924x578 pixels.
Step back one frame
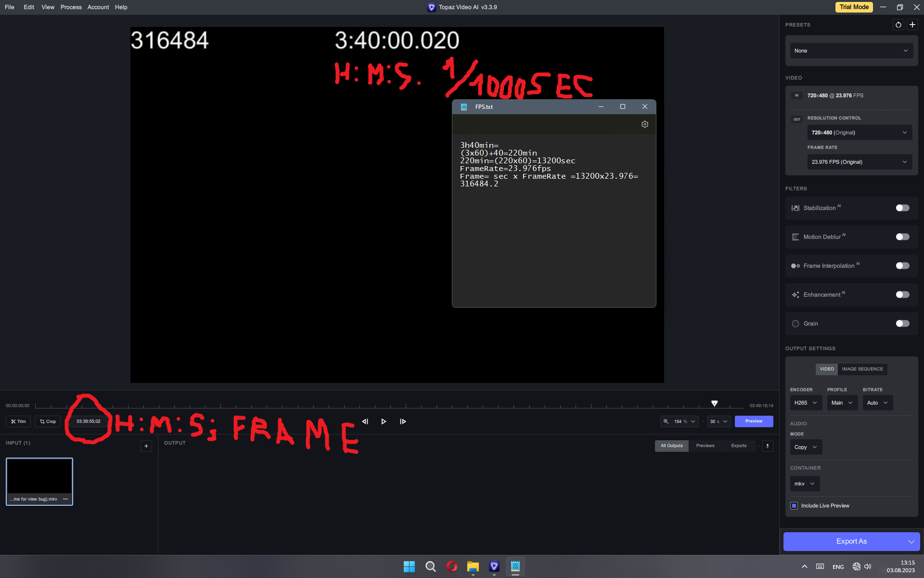tap(365, 421)
